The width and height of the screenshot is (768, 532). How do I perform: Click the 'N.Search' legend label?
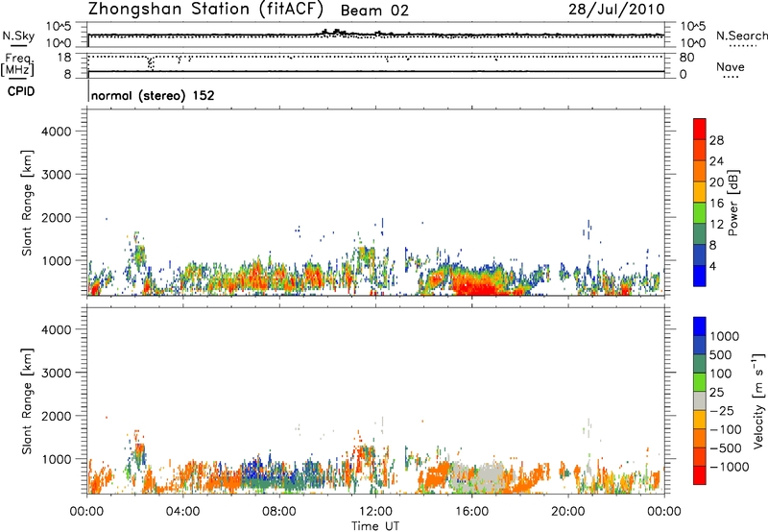(x=742, y=36)
